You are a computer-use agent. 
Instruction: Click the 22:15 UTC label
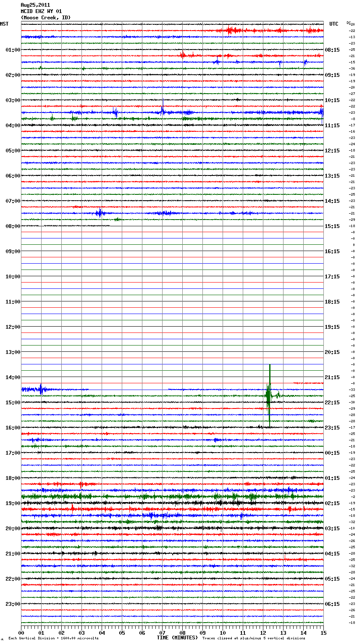tap(332, 403)
